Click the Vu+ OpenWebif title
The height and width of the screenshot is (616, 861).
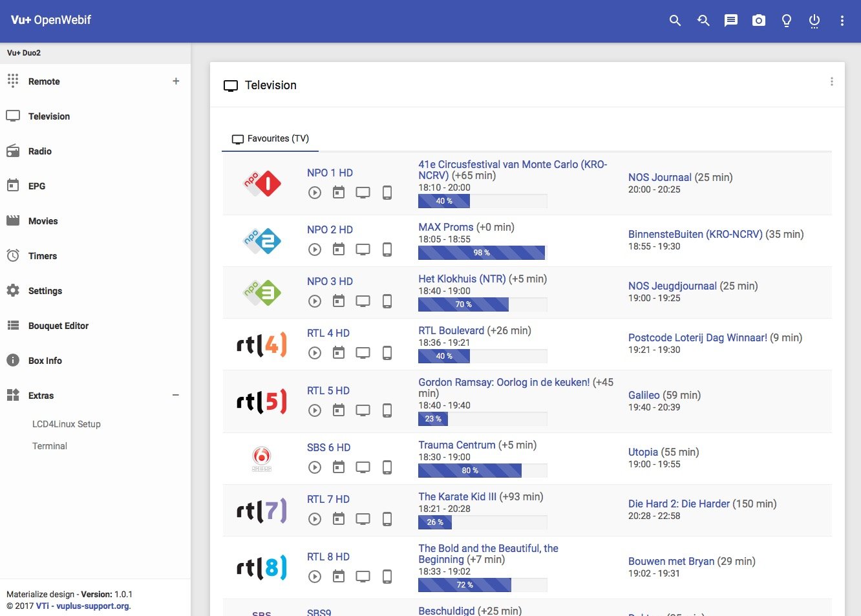51,20
